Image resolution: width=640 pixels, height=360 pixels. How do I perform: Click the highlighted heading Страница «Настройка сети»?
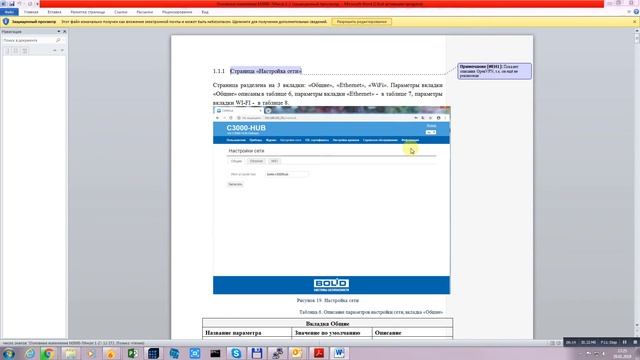(x=266, y=71)
